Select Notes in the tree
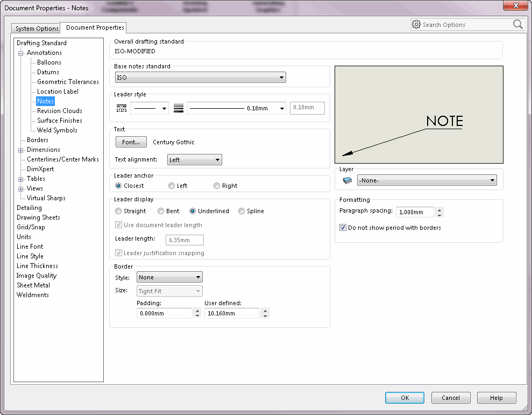532x415 pixels. [x=46, y=101]
